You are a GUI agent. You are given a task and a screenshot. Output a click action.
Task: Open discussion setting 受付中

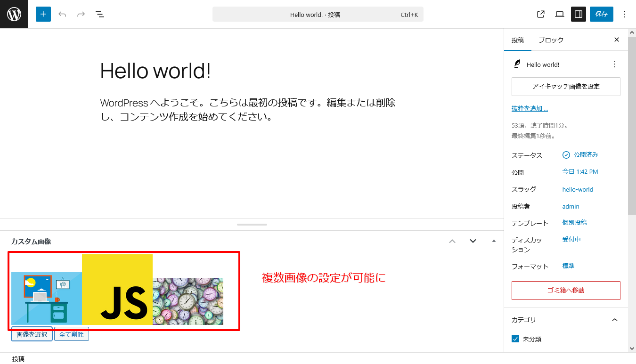coord(571,239)
